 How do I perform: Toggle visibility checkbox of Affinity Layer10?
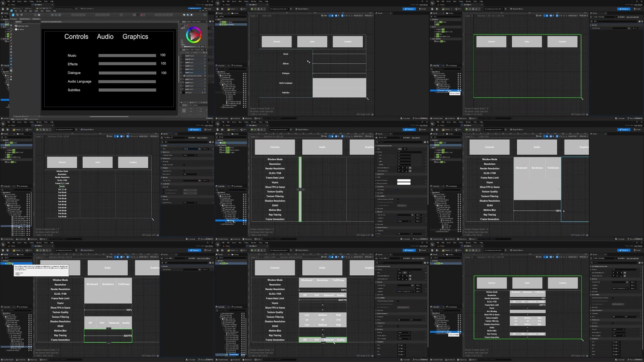(205, 59)
